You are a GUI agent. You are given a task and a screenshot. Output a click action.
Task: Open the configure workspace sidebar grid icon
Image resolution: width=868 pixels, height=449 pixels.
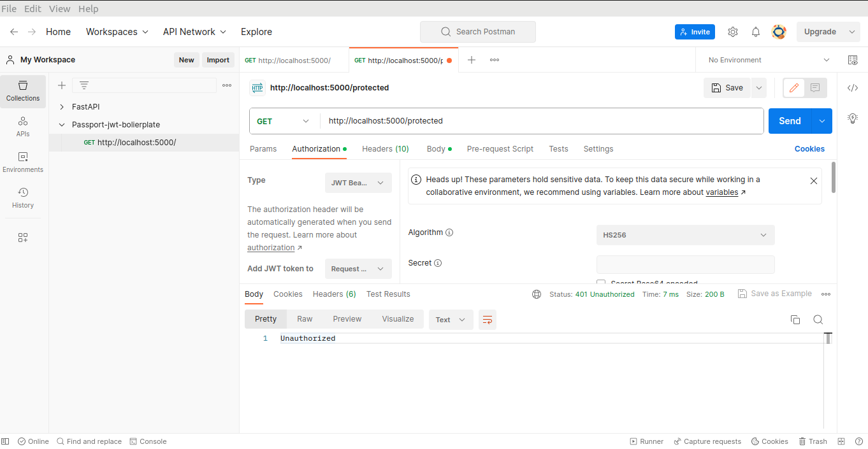tap(23, 238)
